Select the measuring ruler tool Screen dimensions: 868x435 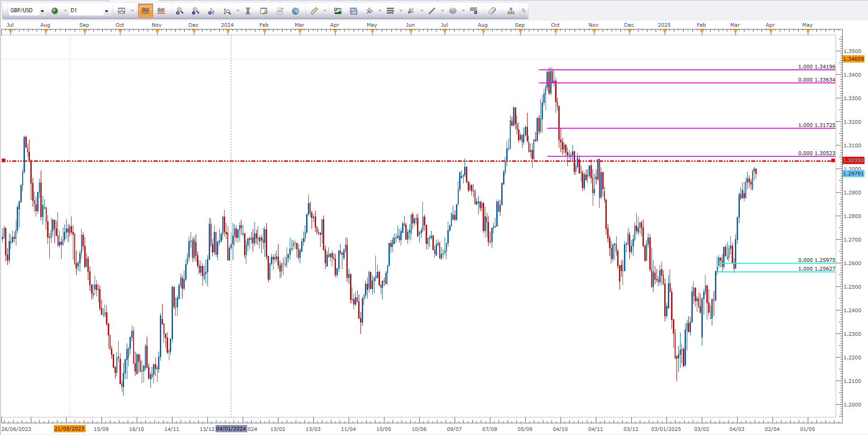(x=314, y=11)
